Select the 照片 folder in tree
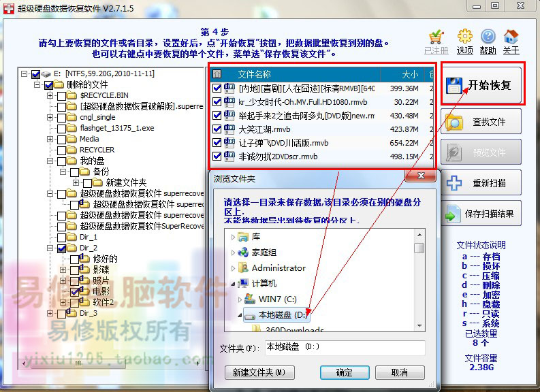This screenshot has height=392, width=540. point(101,280)
